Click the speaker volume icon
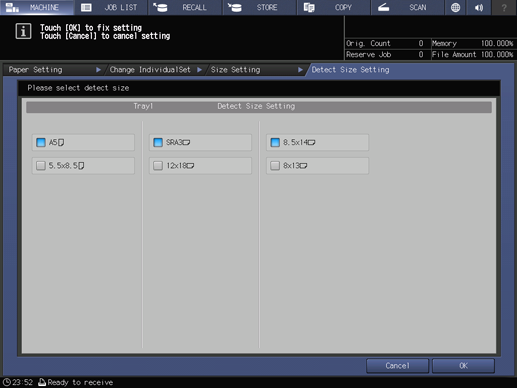The width and height of the screenshot is (517, 388). [x=479, y=7]
